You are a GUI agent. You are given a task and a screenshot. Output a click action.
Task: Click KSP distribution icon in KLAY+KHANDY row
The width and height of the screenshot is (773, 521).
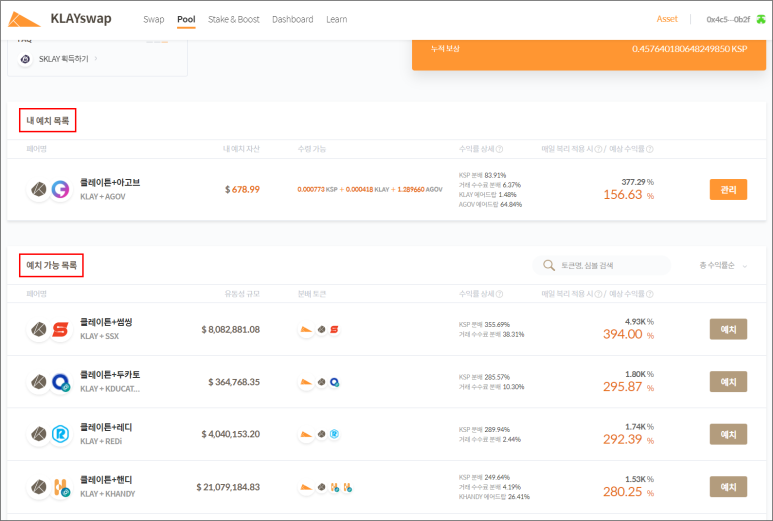(306, 487)
